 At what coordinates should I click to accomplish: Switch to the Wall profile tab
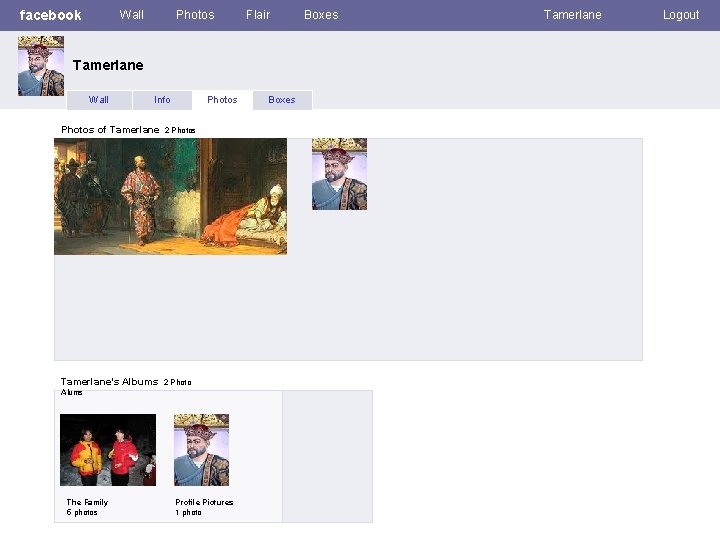(x=99, y=100)
